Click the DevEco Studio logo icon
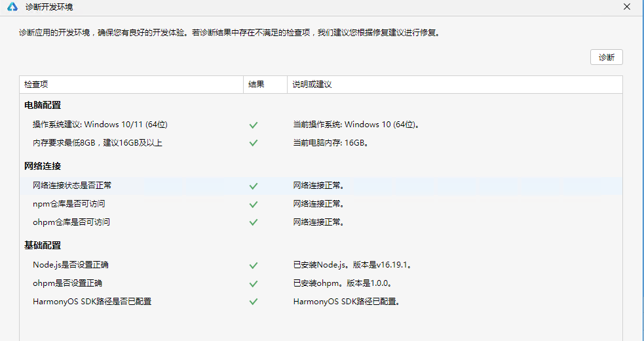Viewport: 644px width, 341px height. (x=12, y=7)
